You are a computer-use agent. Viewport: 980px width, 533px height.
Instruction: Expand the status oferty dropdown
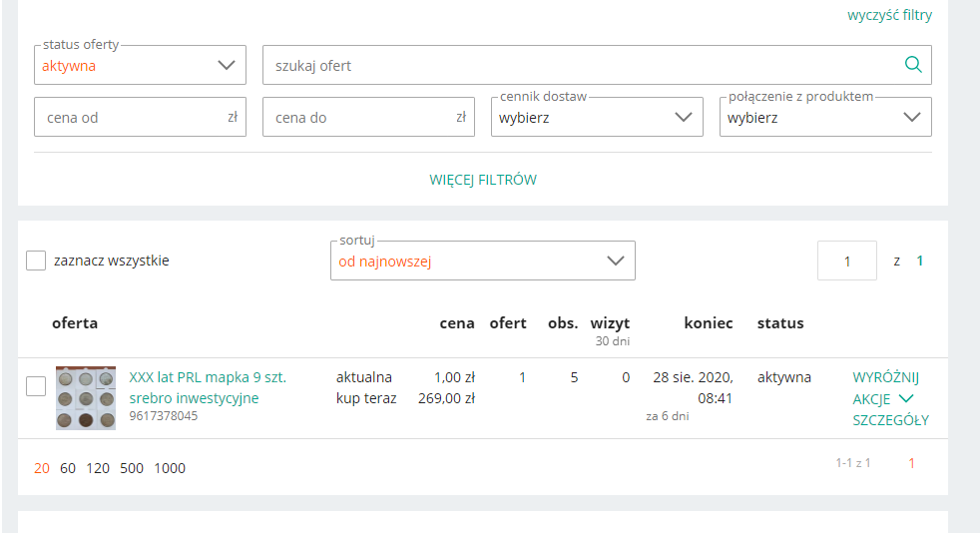click(x=140, y=65)
